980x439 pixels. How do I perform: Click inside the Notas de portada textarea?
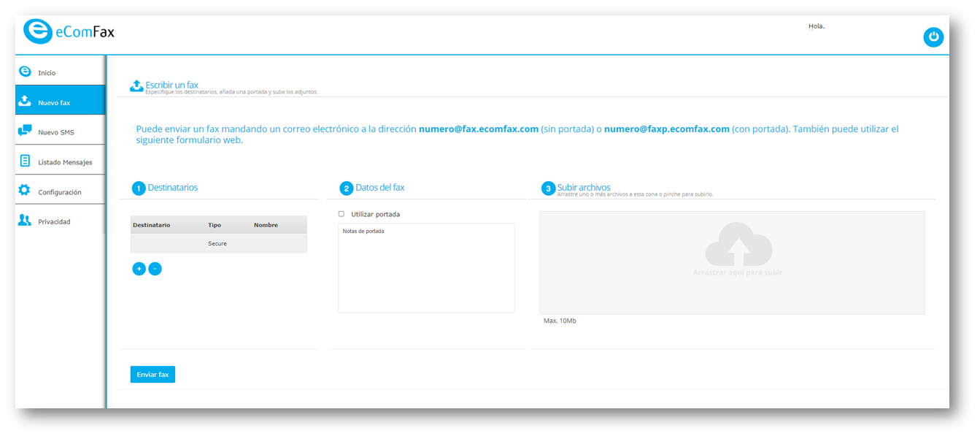[426, 268]
